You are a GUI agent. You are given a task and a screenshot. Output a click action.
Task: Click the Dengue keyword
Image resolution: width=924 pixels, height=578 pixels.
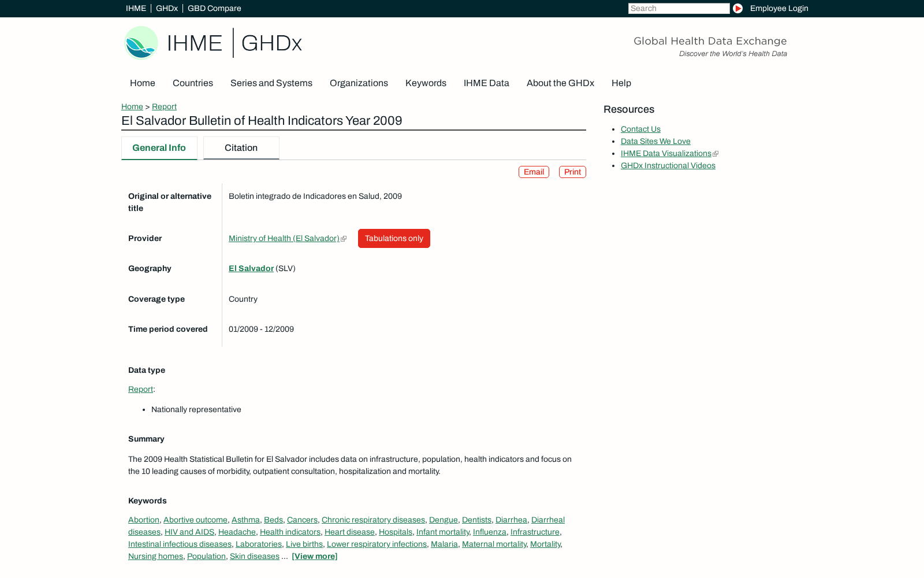point(444,520)
